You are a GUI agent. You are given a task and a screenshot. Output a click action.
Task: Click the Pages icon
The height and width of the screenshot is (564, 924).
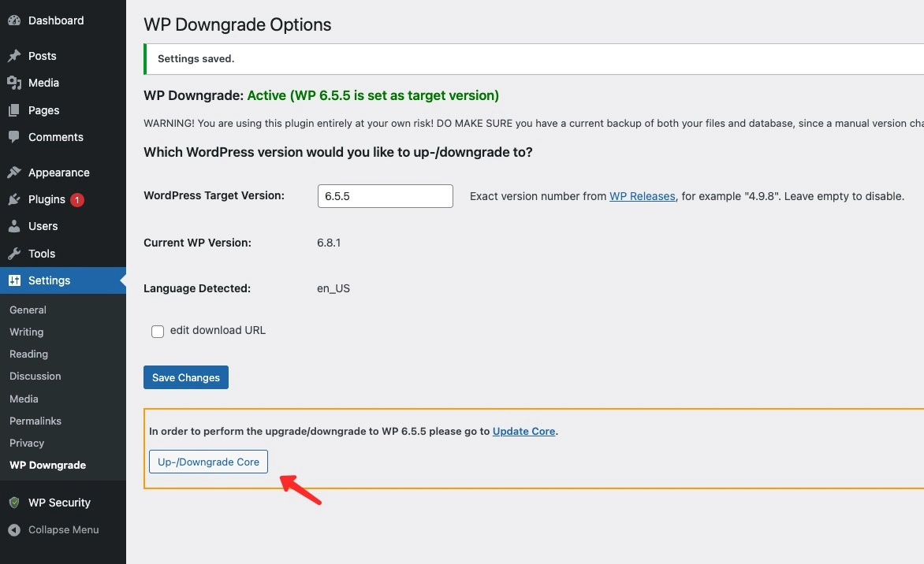point(14,110)
